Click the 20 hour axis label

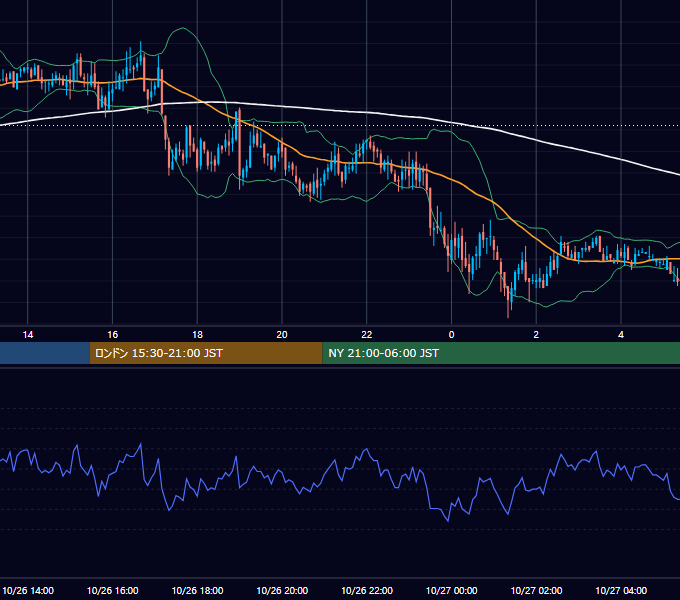point(282,335)
